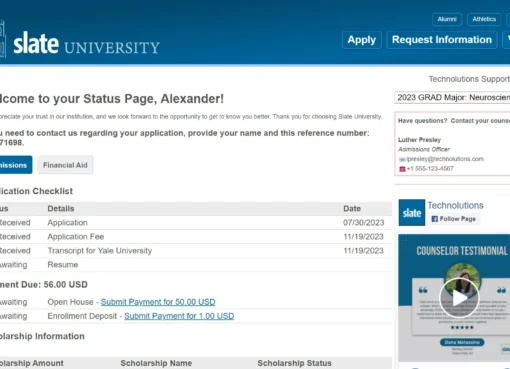Click the Counselor Testimonial thumbnail heading

click(462, 251)
